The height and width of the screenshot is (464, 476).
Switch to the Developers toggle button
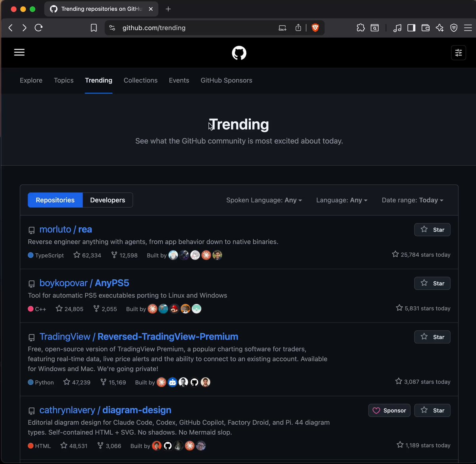107,200
